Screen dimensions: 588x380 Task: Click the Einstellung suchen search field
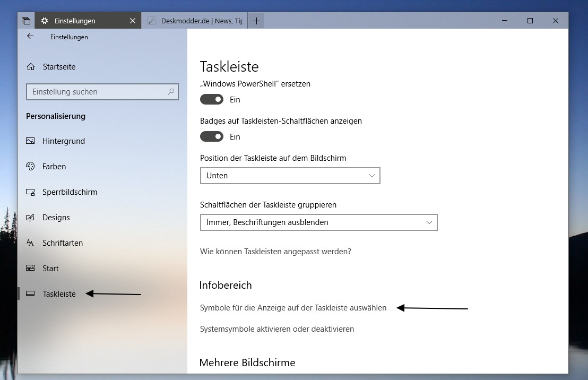[102, 92]
